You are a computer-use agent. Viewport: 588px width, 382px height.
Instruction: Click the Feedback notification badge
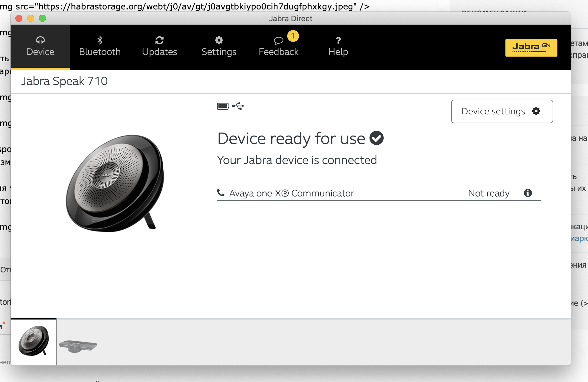[293, 36]
